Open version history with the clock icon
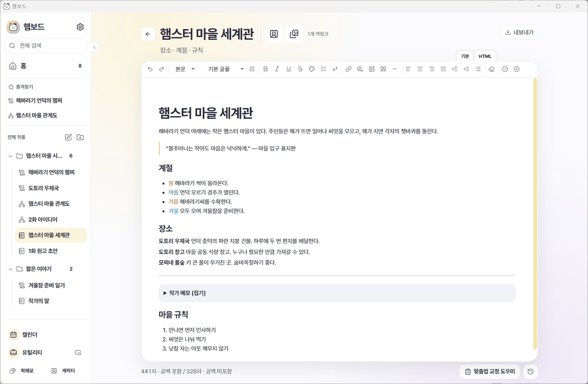 [x=531, y=371]
